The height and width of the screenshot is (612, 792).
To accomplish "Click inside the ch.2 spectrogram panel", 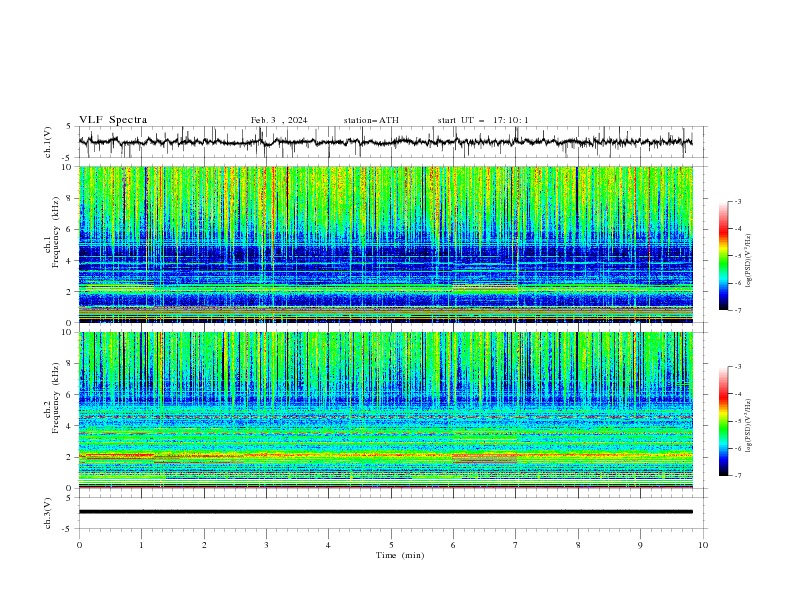I will (x=385, y=410).
